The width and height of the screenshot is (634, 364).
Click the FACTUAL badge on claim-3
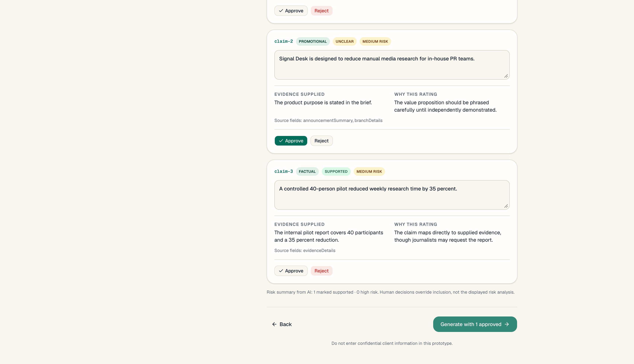[307, 171]
